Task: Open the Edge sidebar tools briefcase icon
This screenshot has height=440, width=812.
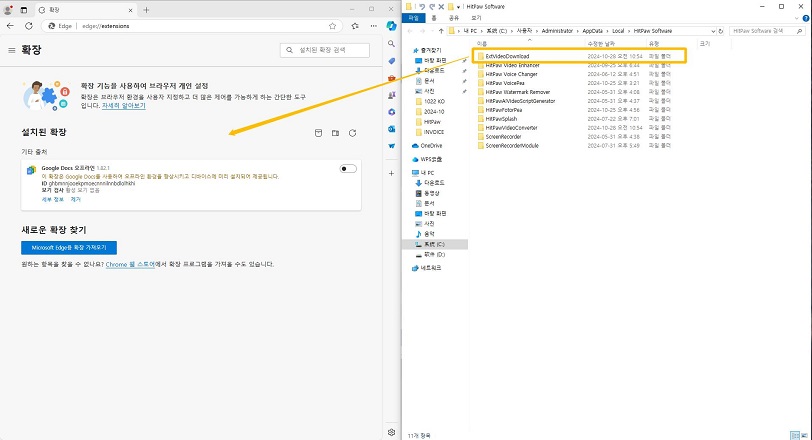Action: (392, 78)
